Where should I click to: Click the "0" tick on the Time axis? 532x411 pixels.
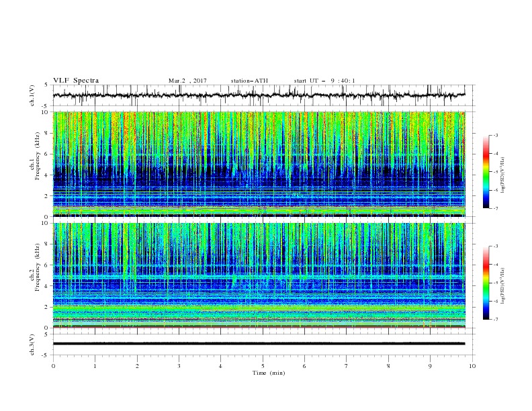[53, 366]
